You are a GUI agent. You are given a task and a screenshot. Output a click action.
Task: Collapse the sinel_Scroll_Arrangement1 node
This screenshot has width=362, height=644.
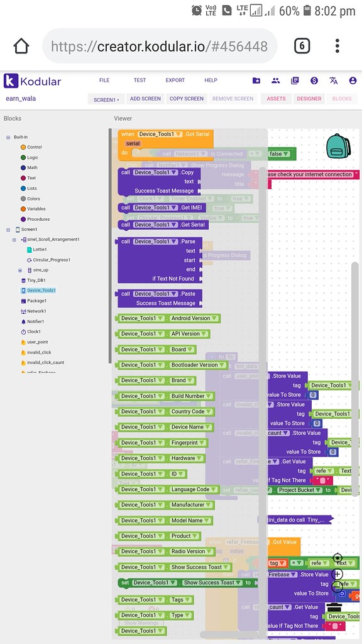[14, 240]
